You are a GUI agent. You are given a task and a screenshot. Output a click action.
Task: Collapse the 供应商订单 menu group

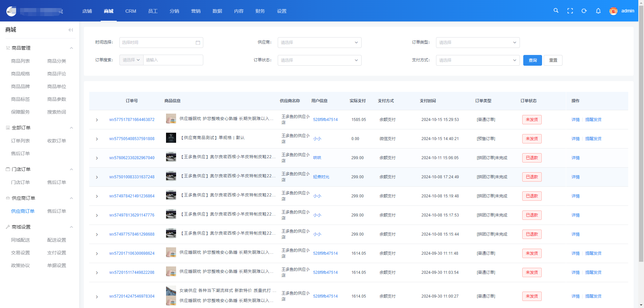click(x=71, y=198)
